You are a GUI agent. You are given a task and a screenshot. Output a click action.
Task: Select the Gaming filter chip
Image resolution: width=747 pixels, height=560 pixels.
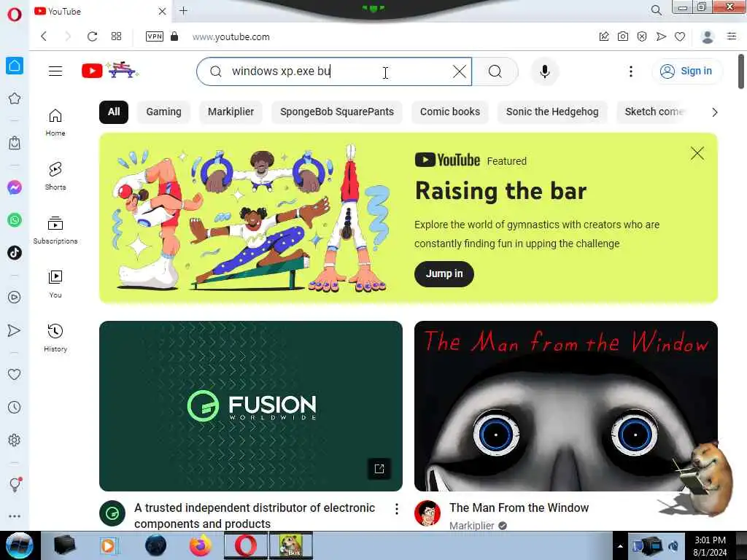[163, 112]
